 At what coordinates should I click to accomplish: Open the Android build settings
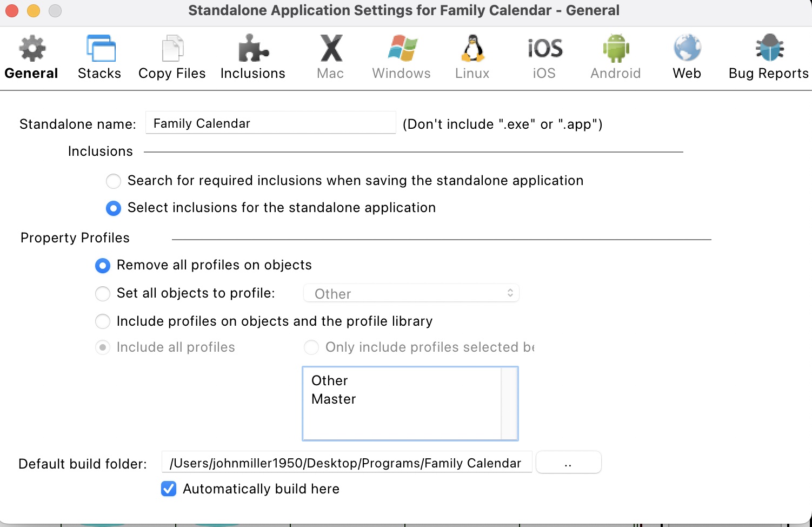pyautogui.click(x=615, y=57)
